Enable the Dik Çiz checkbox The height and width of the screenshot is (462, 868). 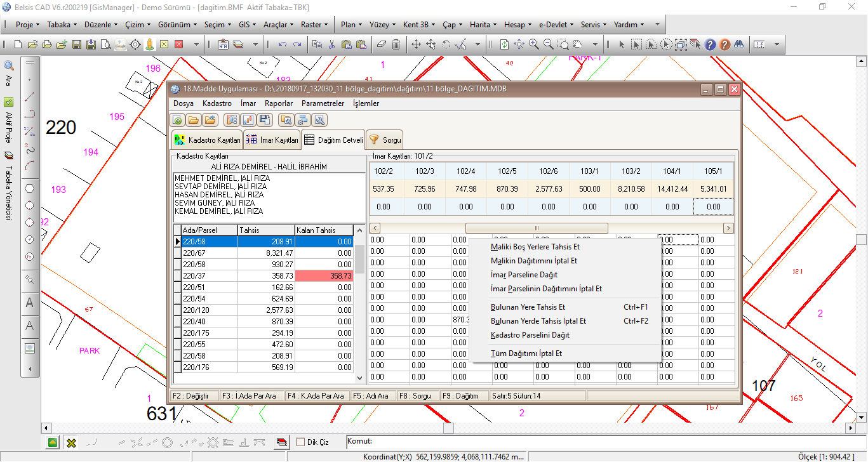tap(301, 442)
